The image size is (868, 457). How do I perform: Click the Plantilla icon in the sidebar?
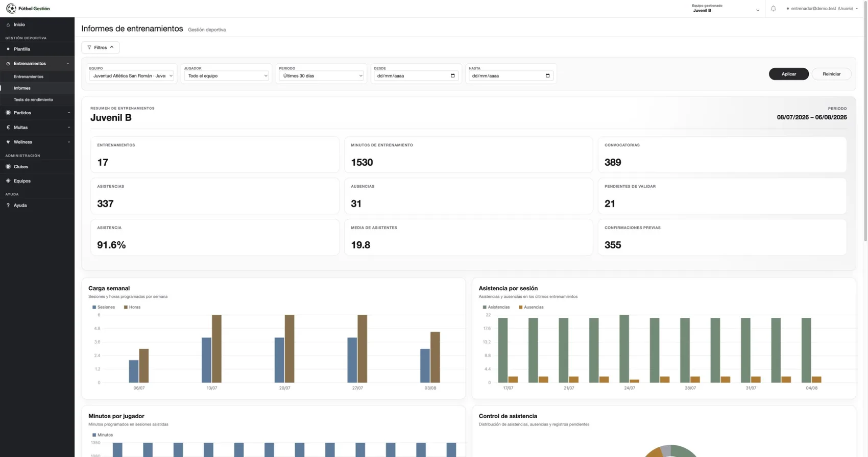point(8,49)
